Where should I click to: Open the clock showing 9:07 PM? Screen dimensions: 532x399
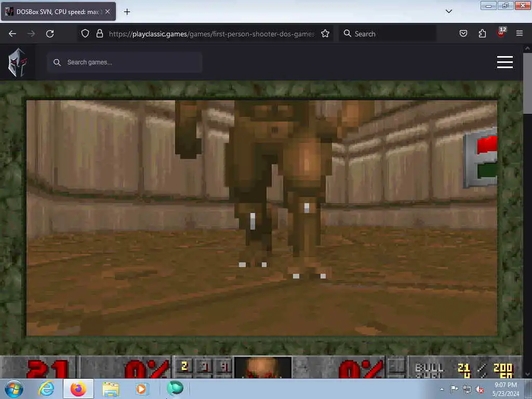coord(506,389)
